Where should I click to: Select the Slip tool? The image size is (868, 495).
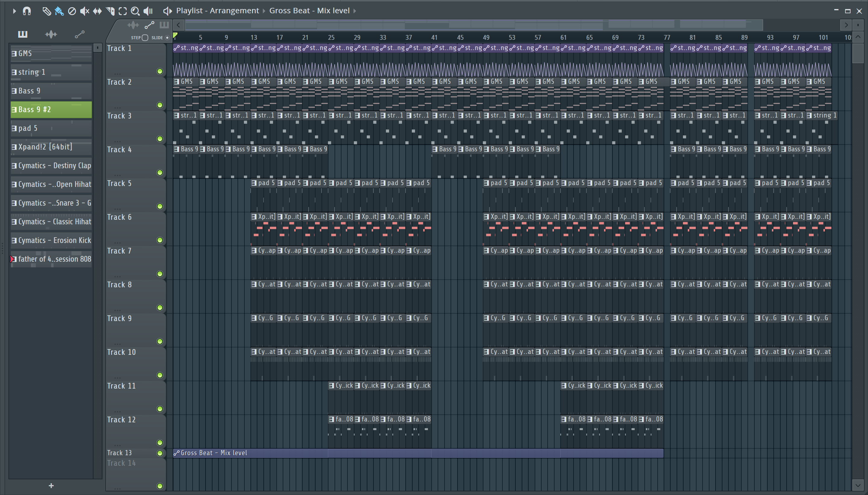(x=97, y=11)
